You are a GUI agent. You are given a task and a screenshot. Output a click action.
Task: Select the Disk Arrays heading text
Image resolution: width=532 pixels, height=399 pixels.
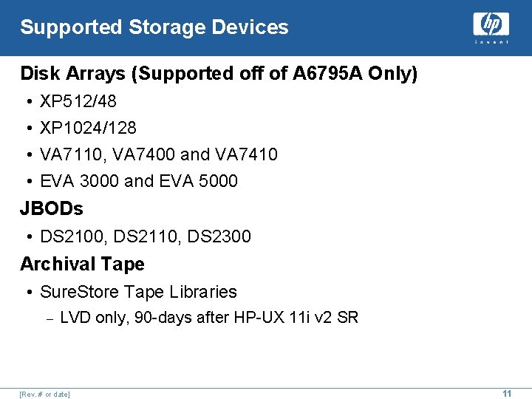(219, 73)
